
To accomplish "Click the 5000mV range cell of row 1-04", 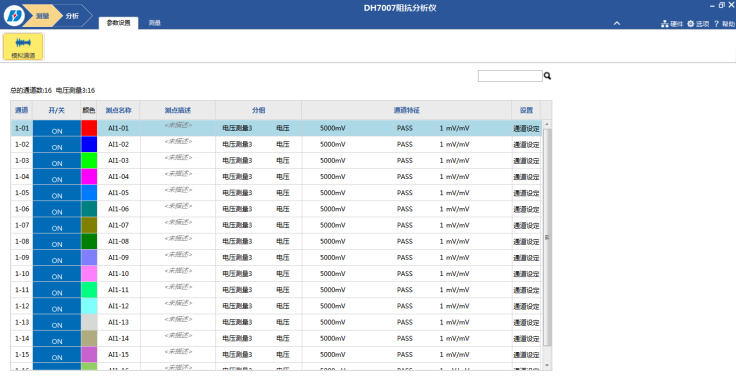I will pyautogui.click(x=333, y=177).
